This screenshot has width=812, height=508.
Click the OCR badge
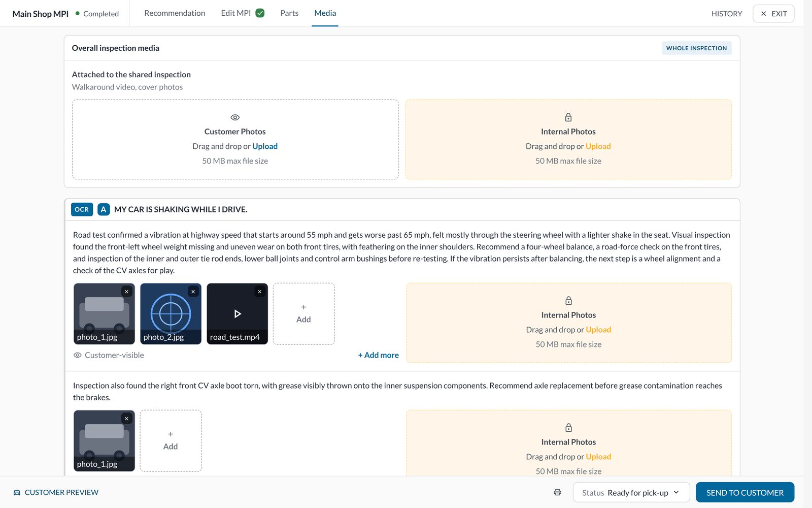tap(82, 209)
